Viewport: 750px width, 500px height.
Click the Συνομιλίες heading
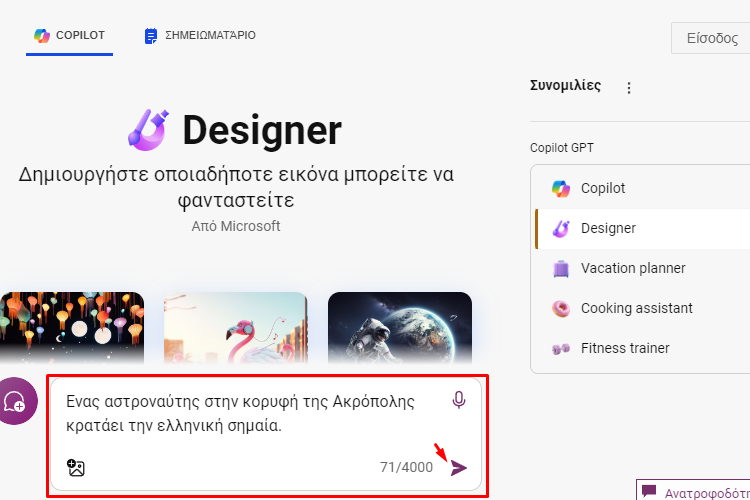pos(565,86)
